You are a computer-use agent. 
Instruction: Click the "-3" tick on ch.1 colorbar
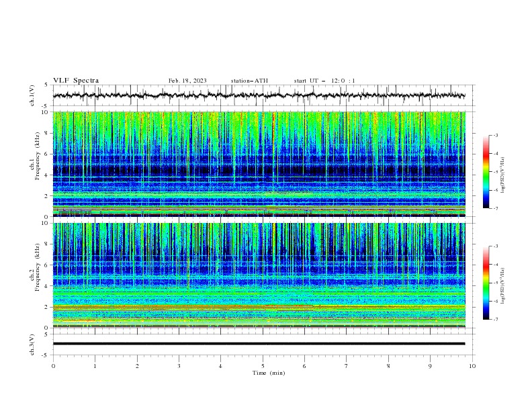496,135
